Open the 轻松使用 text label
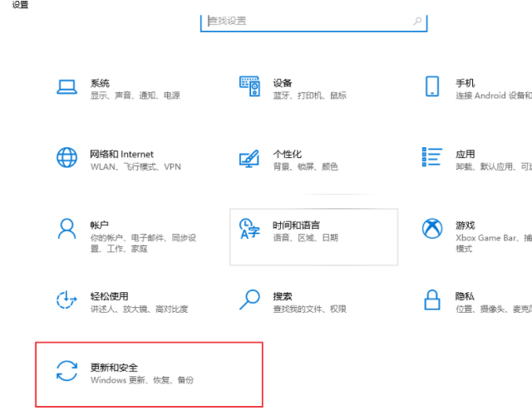Image resolution: width=532 pixels, height=416 pixels. point(109,296)
